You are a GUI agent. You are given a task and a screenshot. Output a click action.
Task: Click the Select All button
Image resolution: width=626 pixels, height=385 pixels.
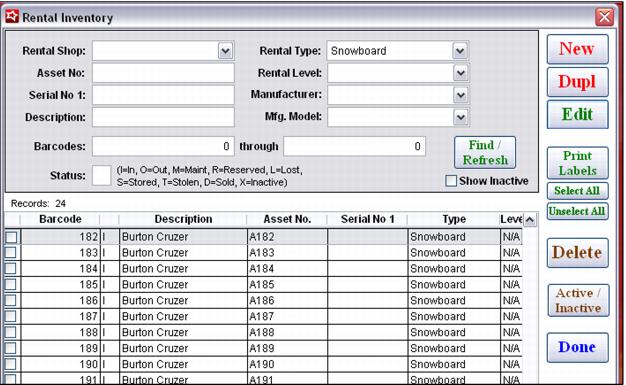tap(577, 191)
